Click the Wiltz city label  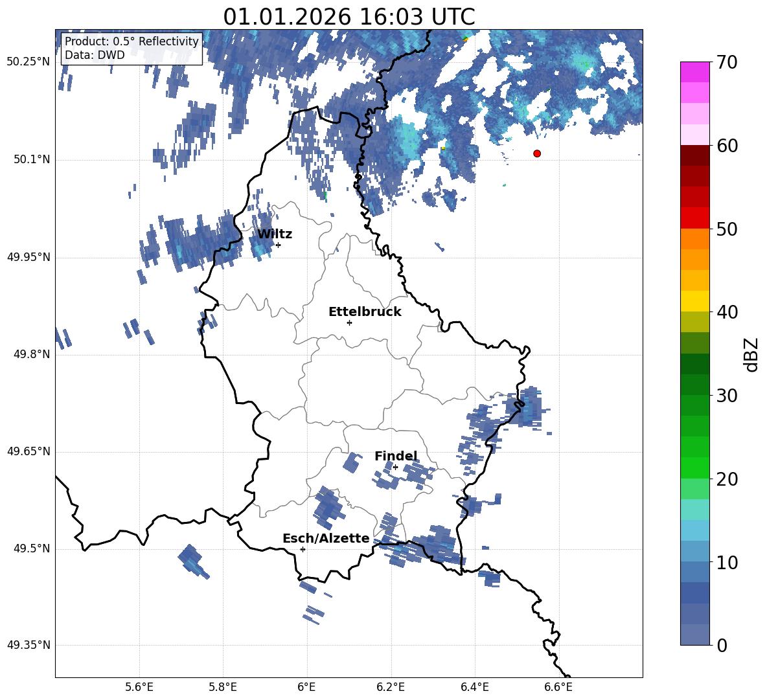[x=275, y=234]
